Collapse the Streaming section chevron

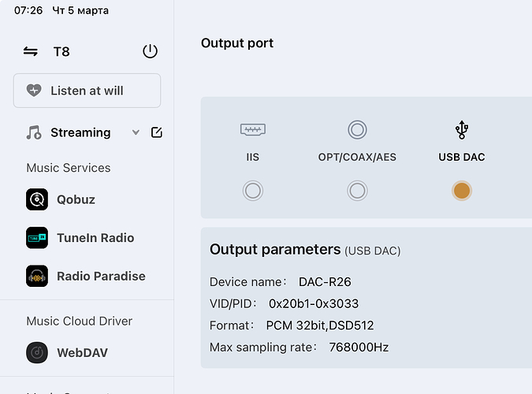pos(136,132)
